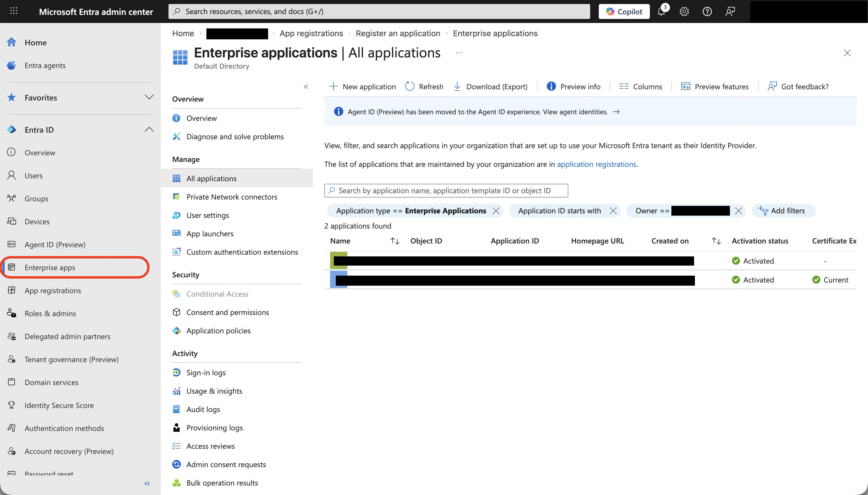Image resolution: width=868 pixels, height=495 pixels.
Task: Open the help question mark icon
Action: [707, 11]
